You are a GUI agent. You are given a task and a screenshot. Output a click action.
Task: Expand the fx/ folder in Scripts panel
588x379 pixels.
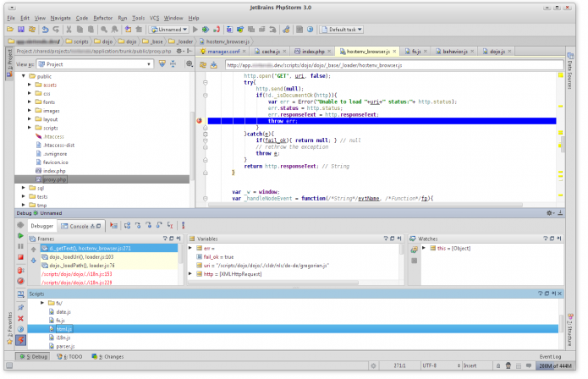point(42,303)
